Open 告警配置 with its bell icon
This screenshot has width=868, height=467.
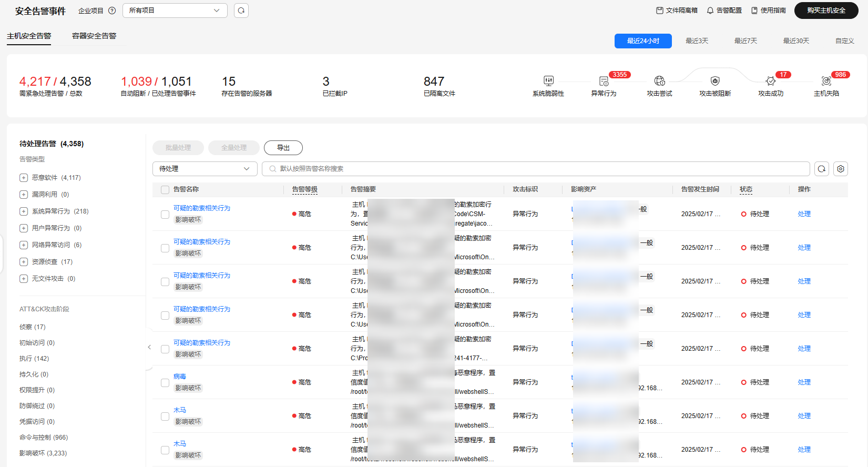coord(724,11)
